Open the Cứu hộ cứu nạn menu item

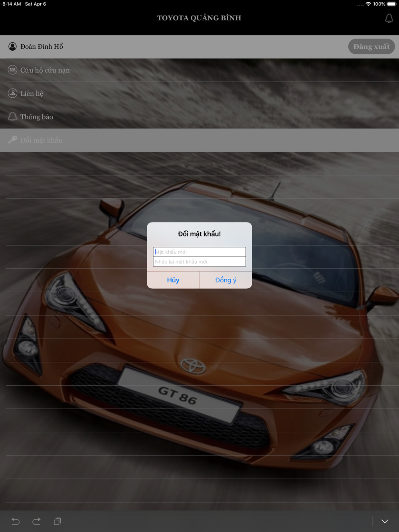click(199, 70)
